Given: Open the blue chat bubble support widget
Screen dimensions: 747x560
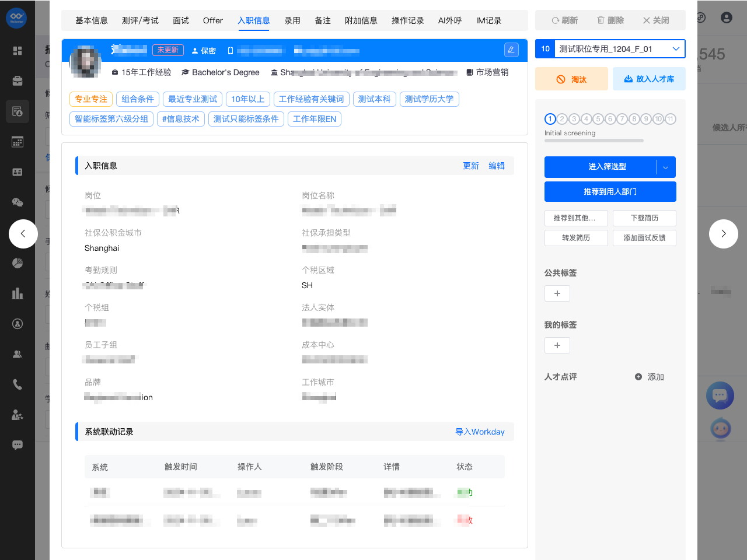Looking at the screenshot, I should (720, 396).
